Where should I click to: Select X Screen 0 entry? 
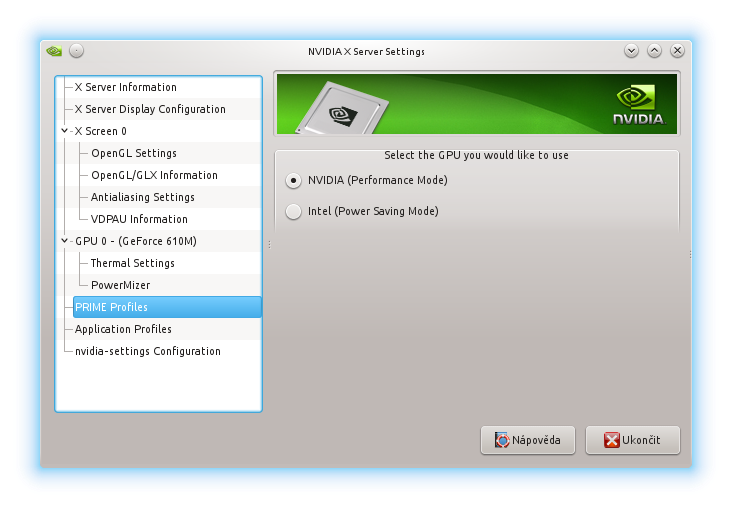tap(100, 131)
